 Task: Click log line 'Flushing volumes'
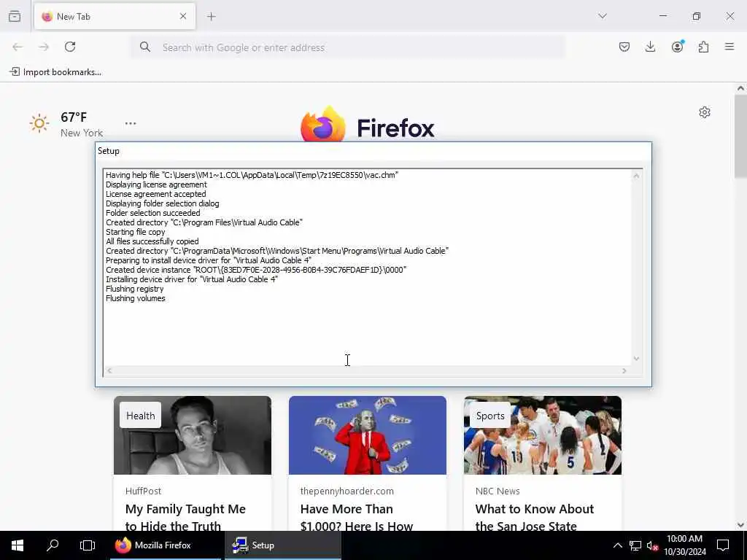pyautogui.click(x=135, y=298)
